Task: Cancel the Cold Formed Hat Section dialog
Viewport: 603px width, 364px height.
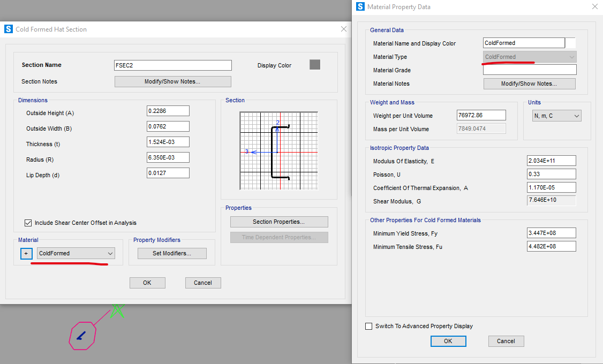Action: 203,283
